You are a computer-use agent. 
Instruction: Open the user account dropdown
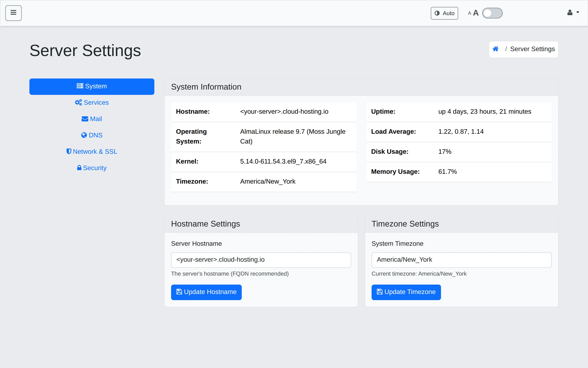pos(573,13)
